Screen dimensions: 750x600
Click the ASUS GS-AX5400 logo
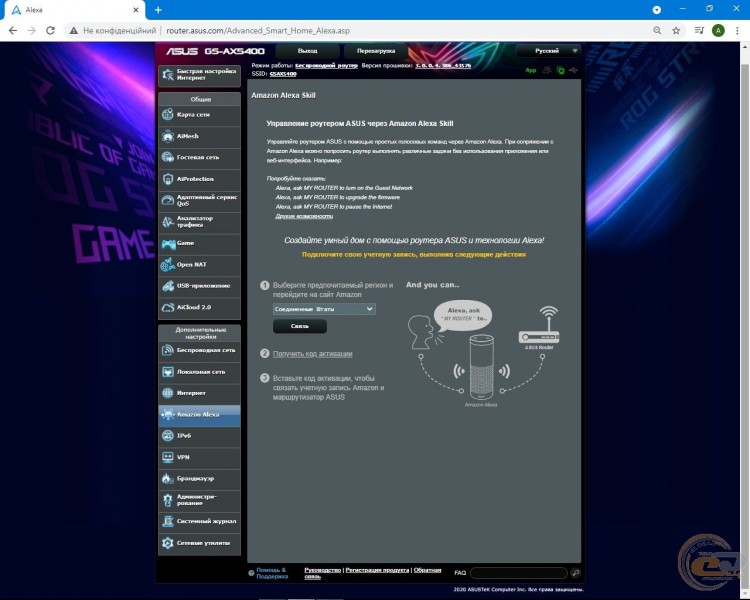click(x=215, y=51)
